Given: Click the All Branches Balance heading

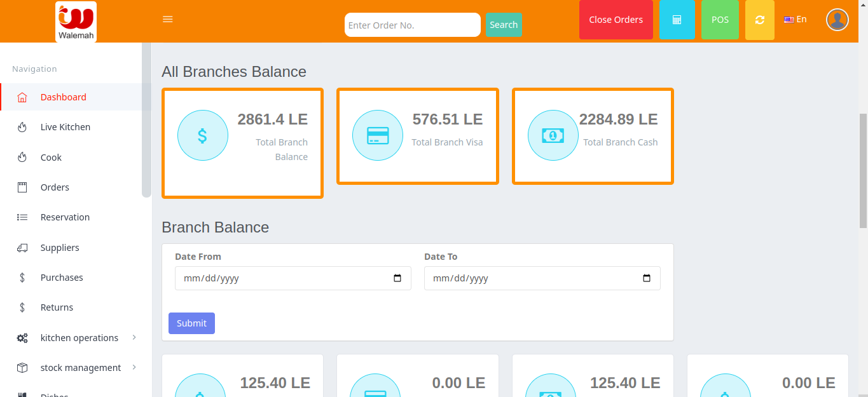Looking at the screenshot, I should click(234, 72).
